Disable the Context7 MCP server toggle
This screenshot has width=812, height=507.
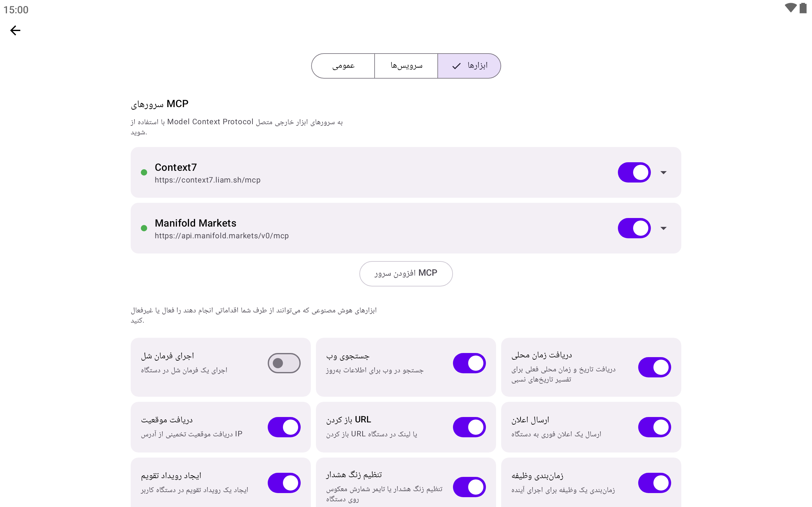[x=634, y=172]
